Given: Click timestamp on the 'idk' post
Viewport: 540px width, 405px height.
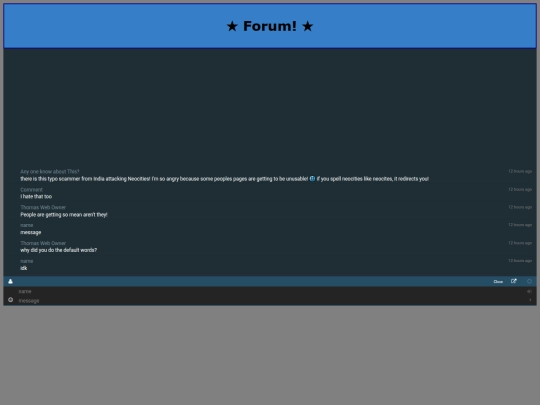Looking at the screenshot, I should (x=520, y=261).
